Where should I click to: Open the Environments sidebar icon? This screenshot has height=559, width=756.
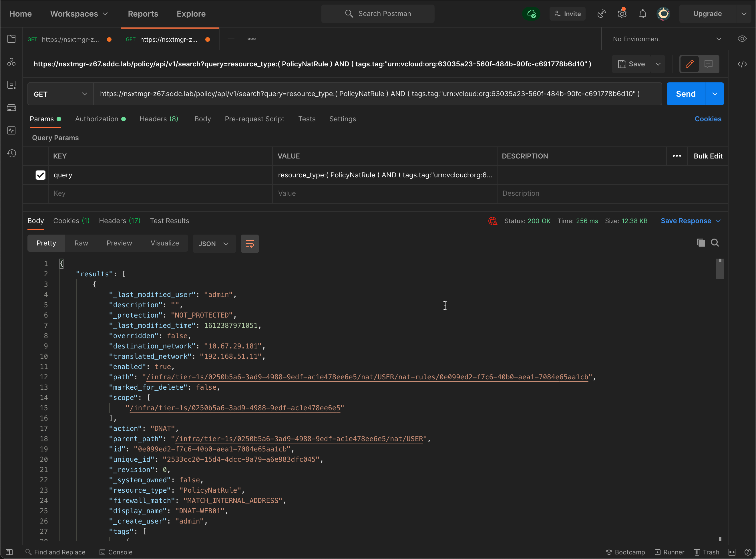pyautogui.click(x=11, y=85)
